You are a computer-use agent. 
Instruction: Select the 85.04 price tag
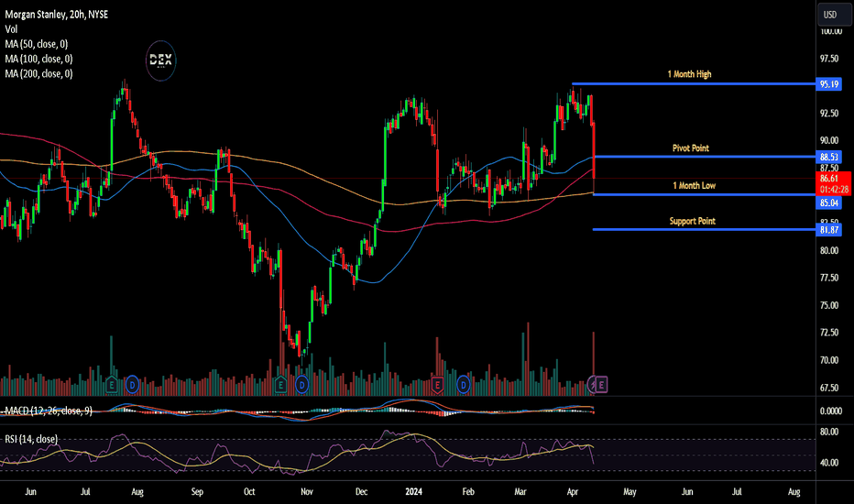(x=829, y=203)
